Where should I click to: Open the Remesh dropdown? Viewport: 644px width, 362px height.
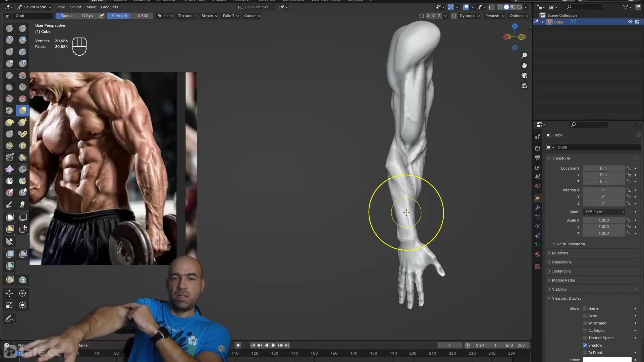point(495,16)
